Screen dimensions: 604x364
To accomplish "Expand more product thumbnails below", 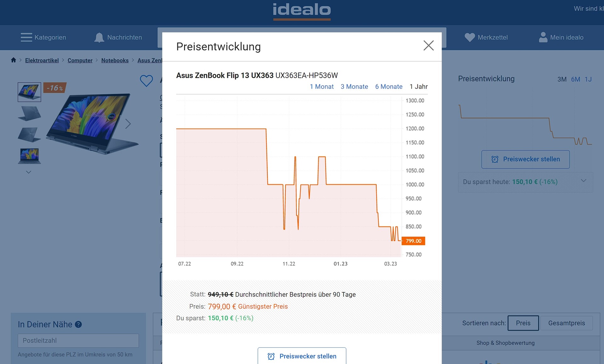I will 29,172.
